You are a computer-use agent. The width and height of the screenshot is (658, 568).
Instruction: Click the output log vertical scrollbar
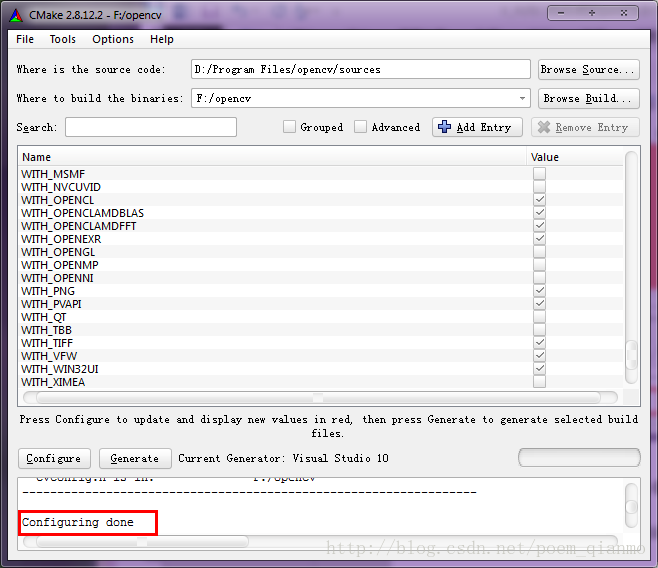631,505
